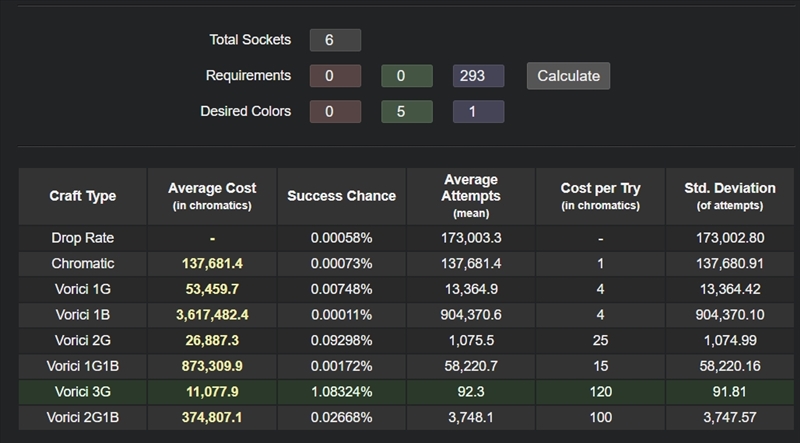Click the Craft Type column header

[82, 196]
